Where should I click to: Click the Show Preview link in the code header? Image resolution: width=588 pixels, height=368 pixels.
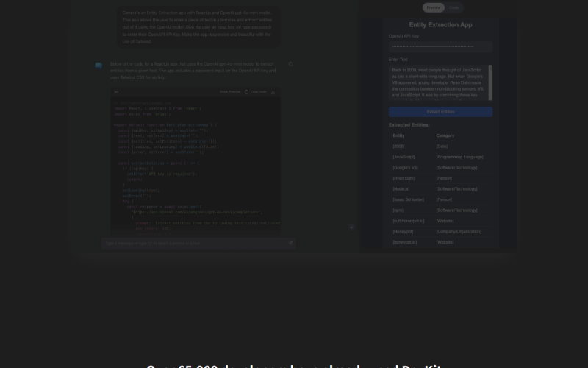230,92
